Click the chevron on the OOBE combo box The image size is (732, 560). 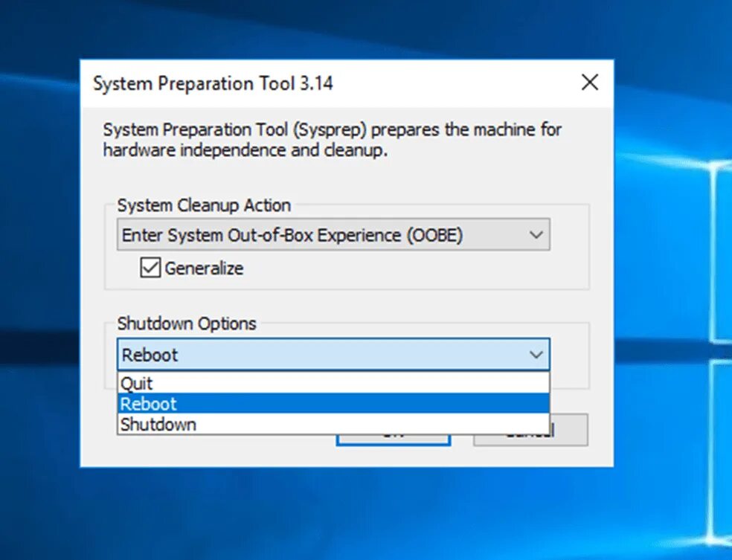click(537, 234)
